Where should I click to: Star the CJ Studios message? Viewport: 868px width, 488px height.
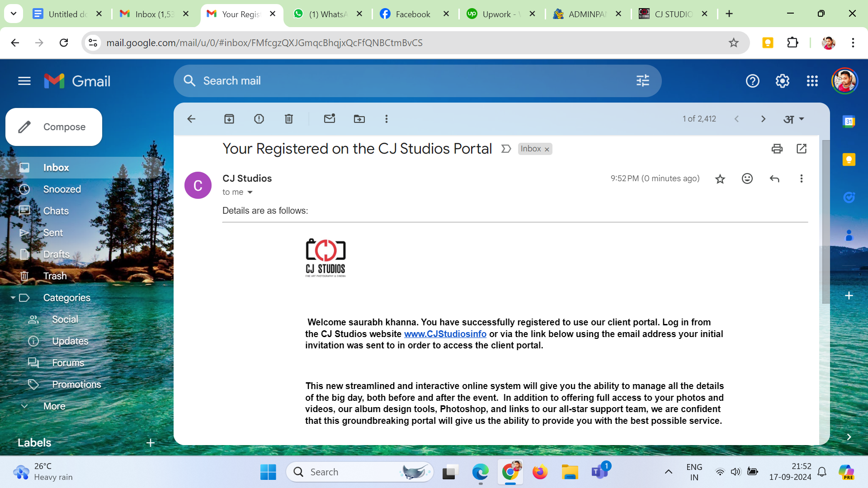click(x=720, y=179)
